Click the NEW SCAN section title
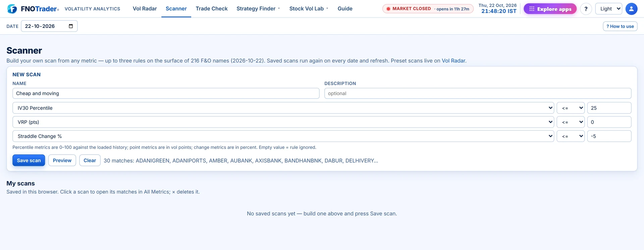644x250 pixels. pyautogui.click(x=26, y=75)
